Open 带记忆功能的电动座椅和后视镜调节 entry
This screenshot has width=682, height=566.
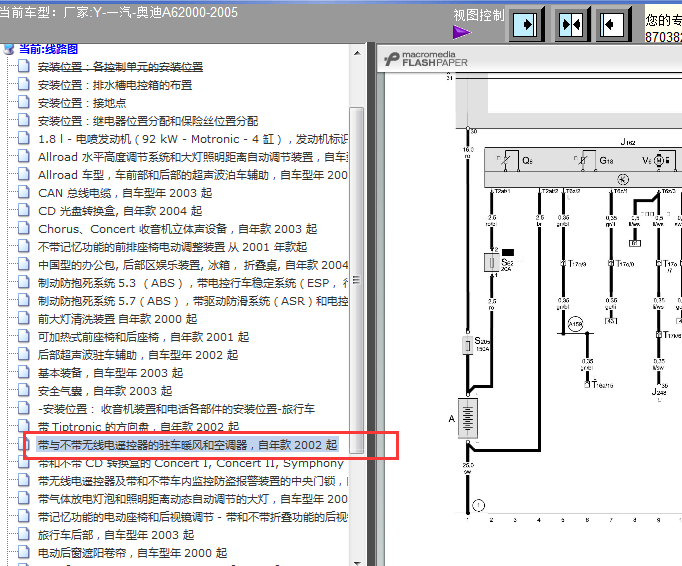tap(193, 517)
